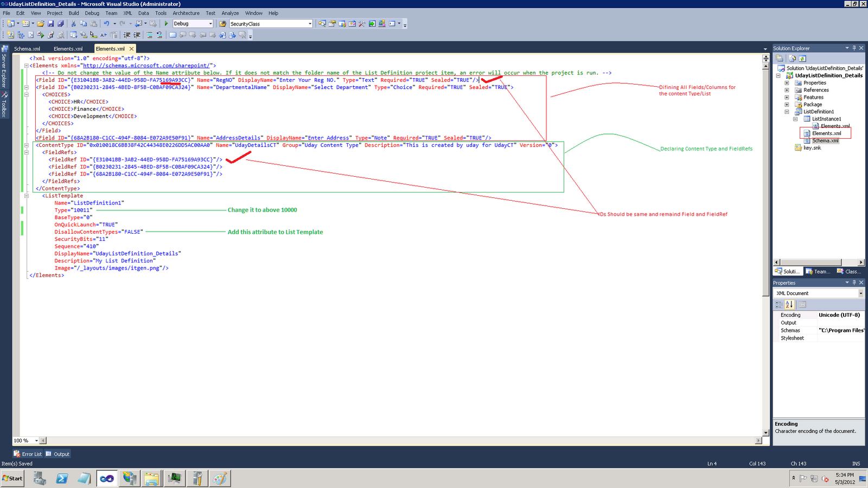Collapse the ListInstance1 node
The width and height of the screenshot is (868, 488).
(x=795, y=119)
